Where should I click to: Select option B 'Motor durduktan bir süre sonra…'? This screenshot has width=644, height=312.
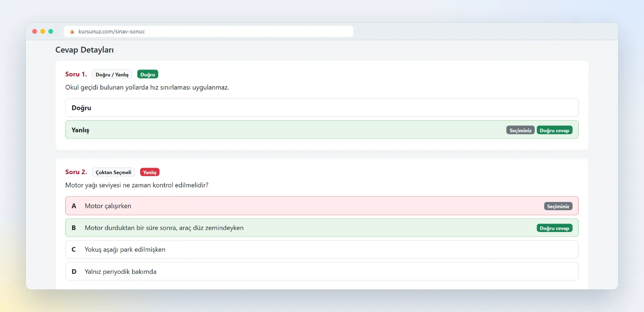tap(322, 228)
